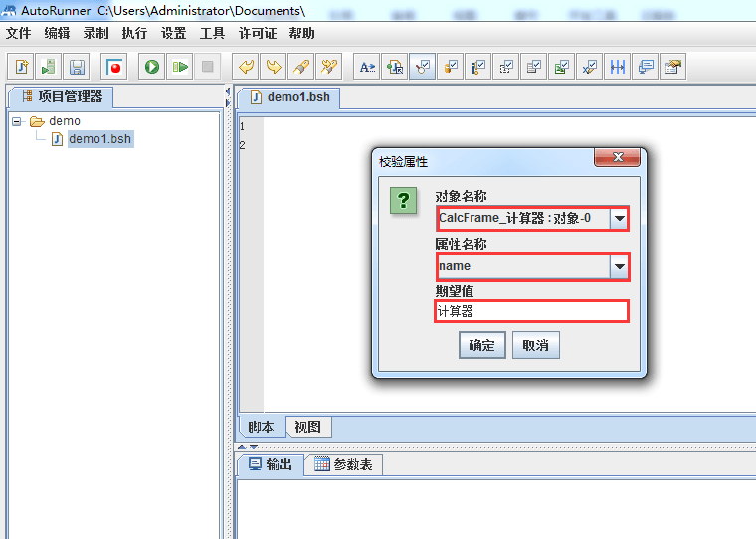The image size is (756, 539).
Task: Open the 属性名称 dropdown arrow
Action: coord(619,266)
